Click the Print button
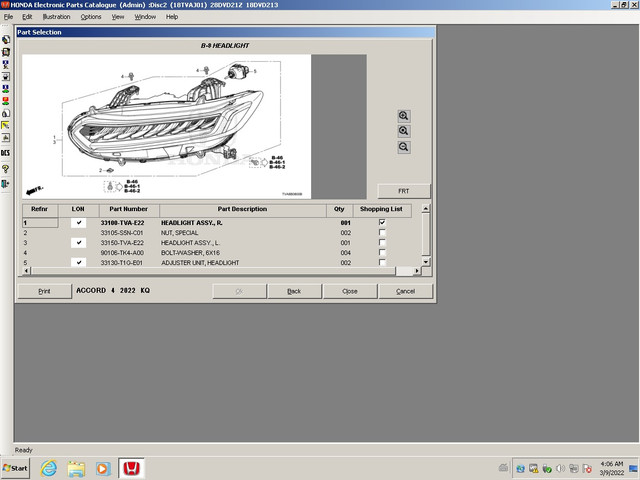 (44, 291)
